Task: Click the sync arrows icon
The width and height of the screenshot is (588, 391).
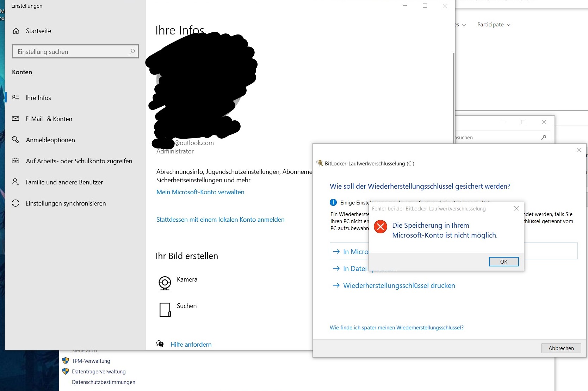Action: (x=16, y=203)
